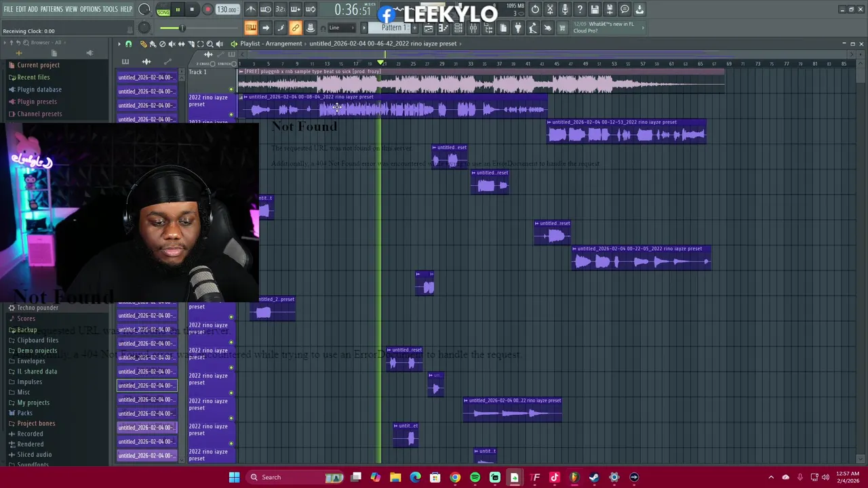
Task: Open the audio editor scissors icon
Action: pyautogui.click(x=550, y=9)
